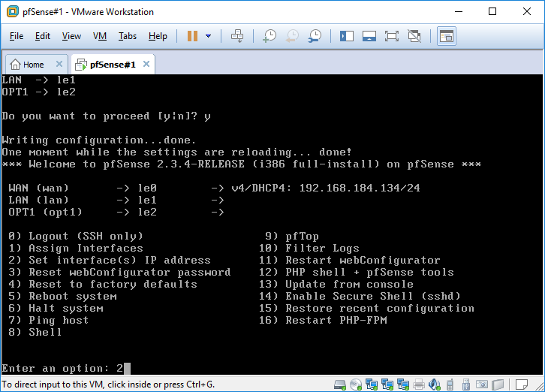Click the hard disk status icon

coord(340,384)
